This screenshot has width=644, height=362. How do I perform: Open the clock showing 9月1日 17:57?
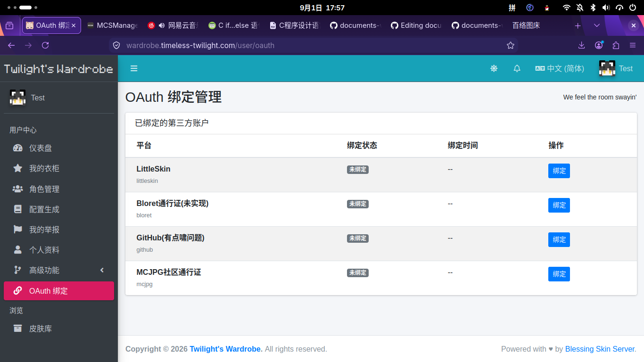point(322,8)
